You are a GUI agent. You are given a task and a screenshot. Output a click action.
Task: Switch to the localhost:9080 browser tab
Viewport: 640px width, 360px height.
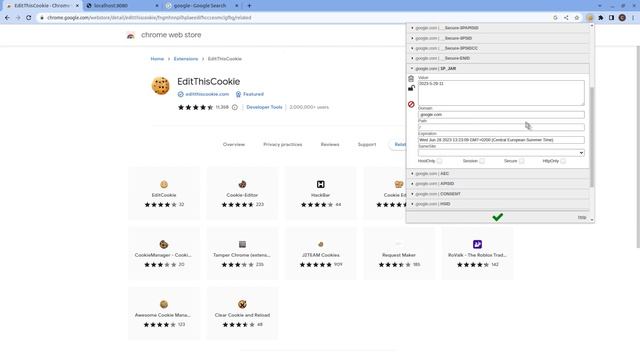122,6
